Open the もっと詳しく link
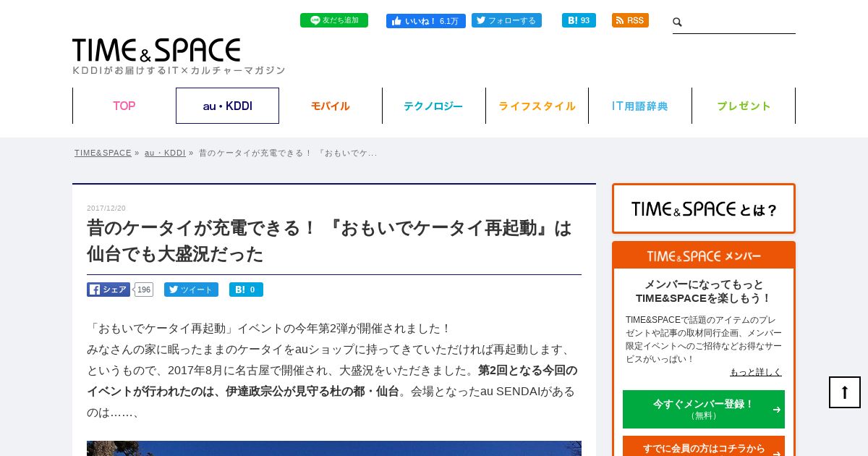 pyautogui.click(x=756, y=372)
